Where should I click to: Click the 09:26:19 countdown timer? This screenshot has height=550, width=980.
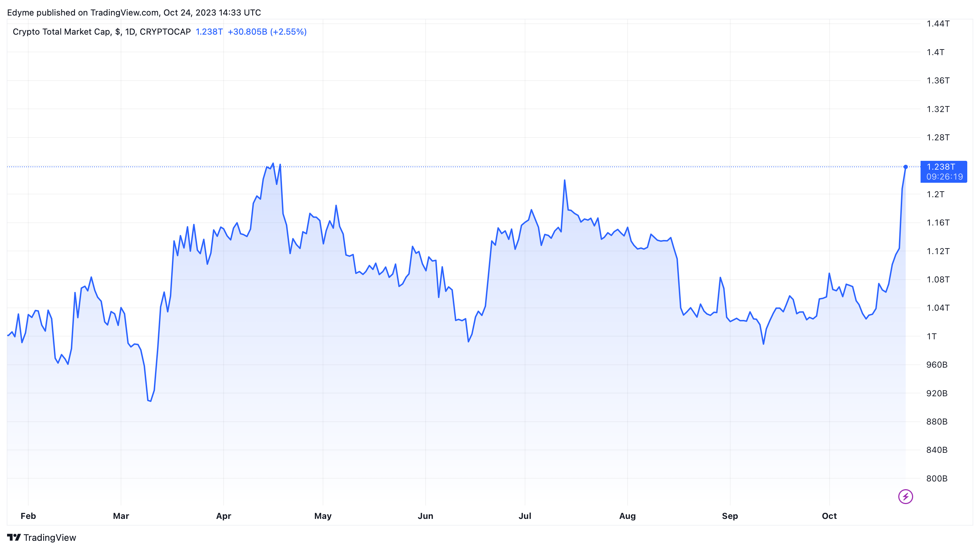[944, 177]
